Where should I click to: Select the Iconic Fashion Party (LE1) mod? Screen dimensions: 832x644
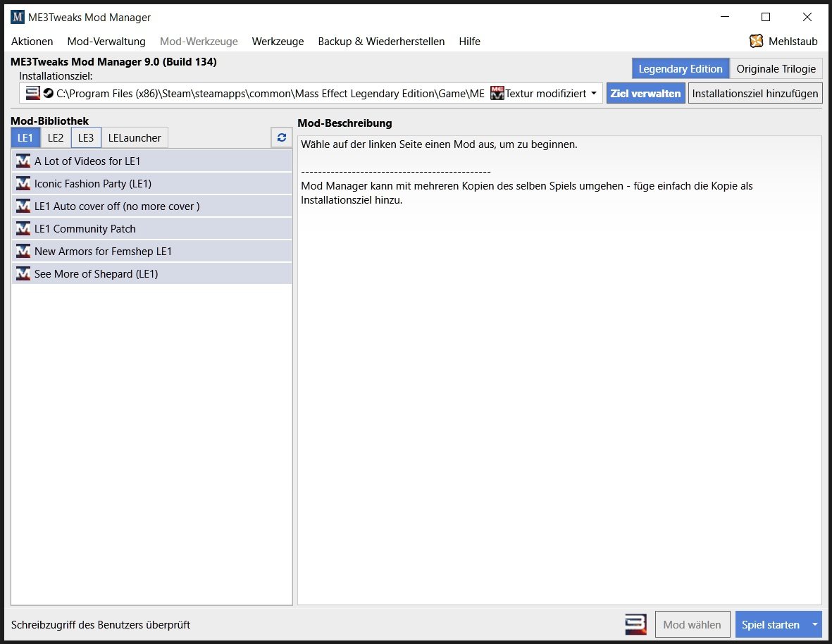(151, 183)
